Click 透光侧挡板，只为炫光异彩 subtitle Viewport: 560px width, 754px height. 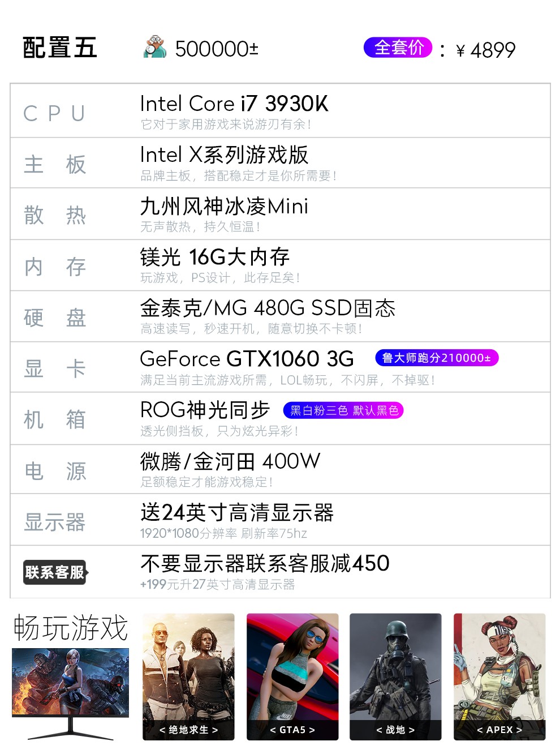pos(219,431)
